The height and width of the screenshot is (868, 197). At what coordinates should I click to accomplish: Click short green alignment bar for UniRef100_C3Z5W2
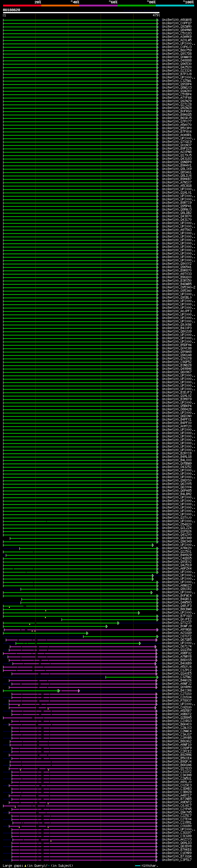coord(132,677)
